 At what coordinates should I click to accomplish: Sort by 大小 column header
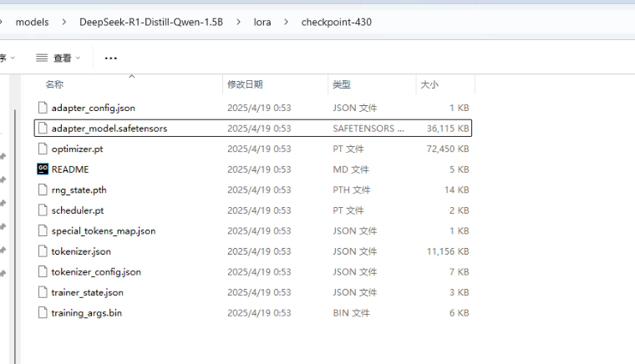coord(429,84)
